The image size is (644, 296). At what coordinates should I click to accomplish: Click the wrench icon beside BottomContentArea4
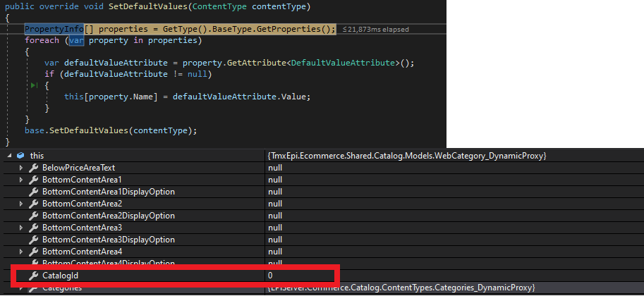pos(33,252)
